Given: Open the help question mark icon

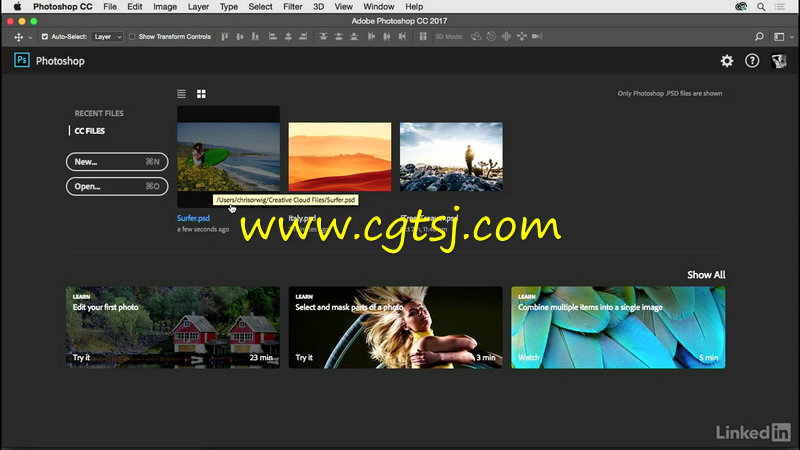Looking at the screenshot, I should pyautogui.click(x=752, y=61).
